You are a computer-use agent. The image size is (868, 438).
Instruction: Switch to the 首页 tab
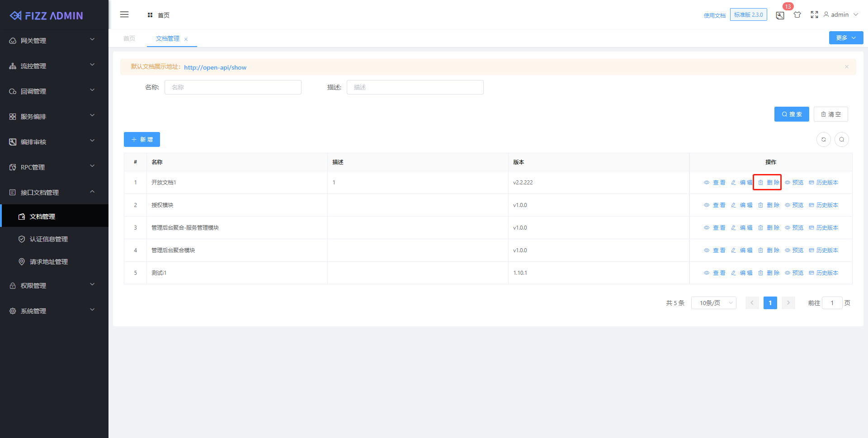(x=129, y=39)
